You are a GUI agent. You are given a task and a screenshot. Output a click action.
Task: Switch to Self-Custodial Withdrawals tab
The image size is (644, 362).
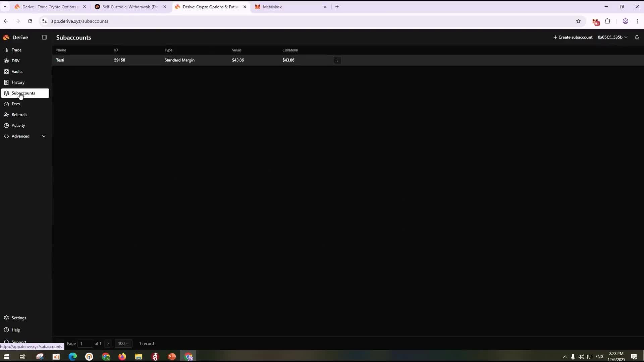(x=130, y=7)
